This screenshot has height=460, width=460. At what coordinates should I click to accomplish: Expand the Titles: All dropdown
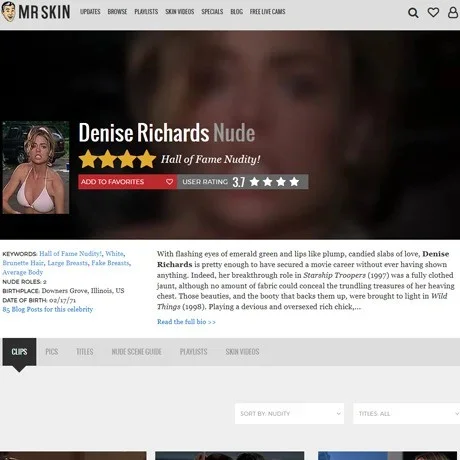click(406, 414)
